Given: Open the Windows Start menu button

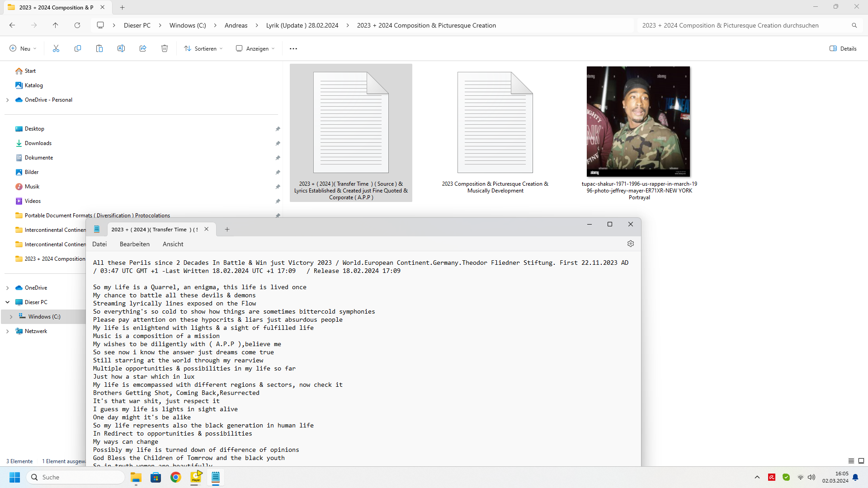Looking at the screenshot, I should tap(14, 477).
